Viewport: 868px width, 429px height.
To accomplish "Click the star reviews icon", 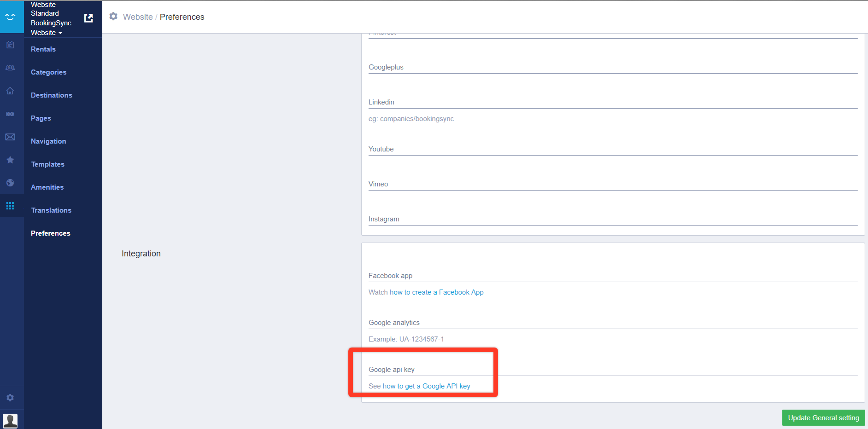I will pyautogui.click(x=10, y=160).
